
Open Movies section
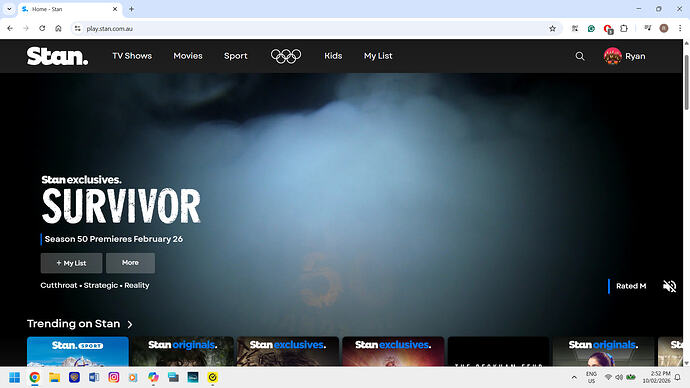click(x=188, y=56)
